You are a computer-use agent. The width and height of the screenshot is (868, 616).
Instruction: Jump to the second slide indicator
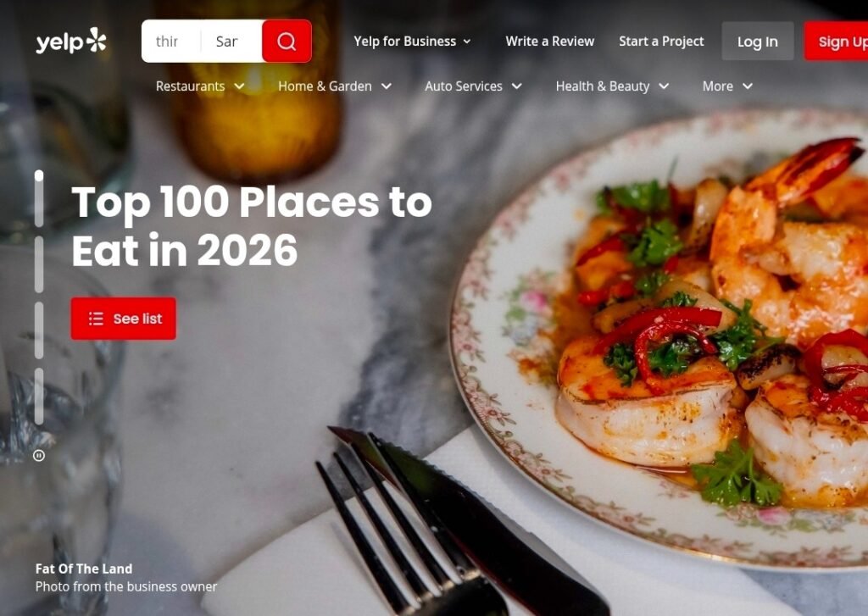[x=39, y=264]
